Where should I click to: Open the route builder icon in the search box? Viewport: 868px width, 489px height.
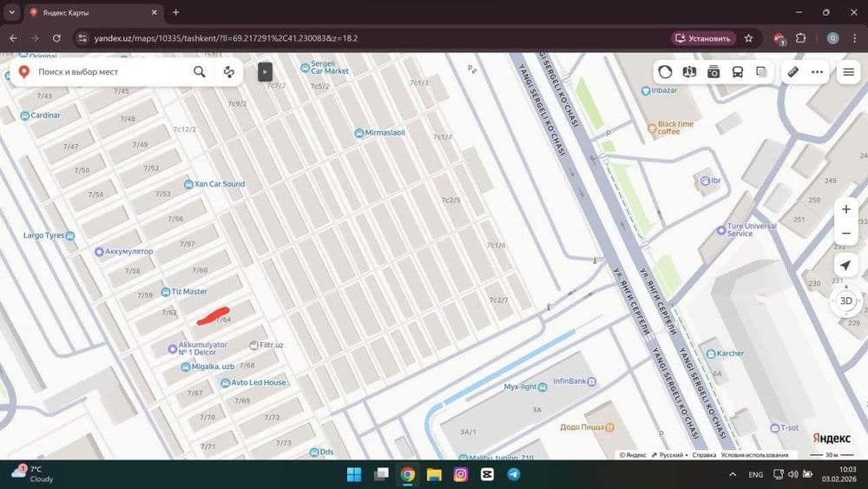click(228, 72)
